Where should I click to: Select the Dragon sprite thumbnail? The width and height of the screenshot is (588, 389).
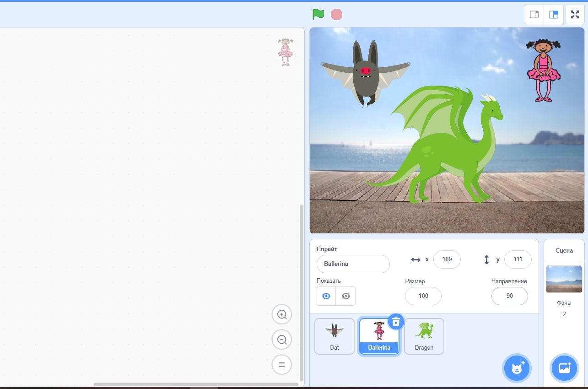(424, 336)
